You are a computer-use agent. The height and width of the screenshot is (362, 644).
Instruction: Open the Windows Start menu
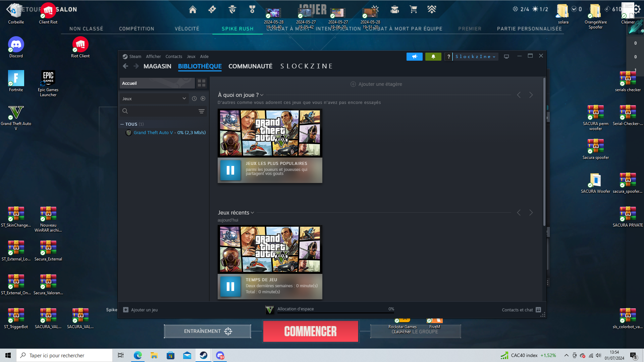click(8, 355)
